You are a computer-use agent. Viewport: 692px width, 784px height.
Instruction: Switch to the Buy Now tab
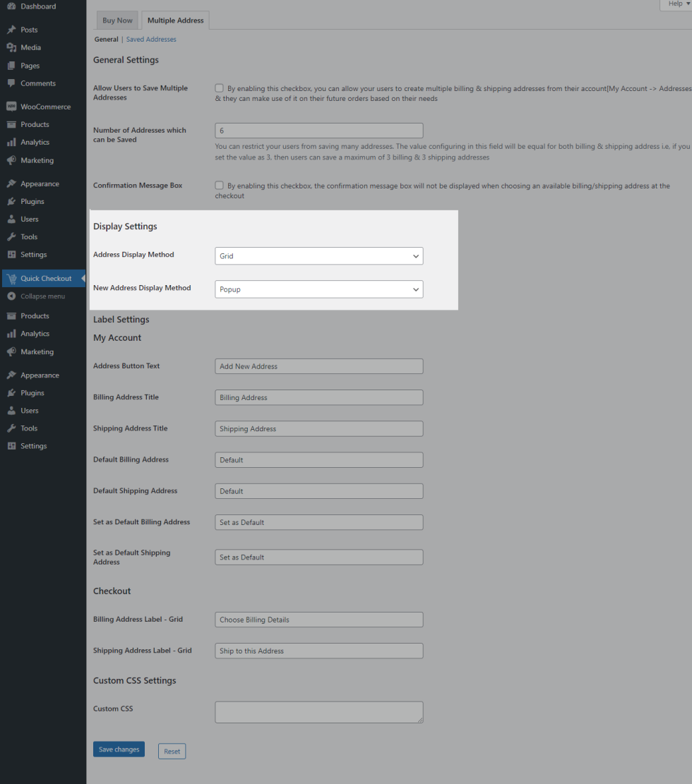point(117,20)
